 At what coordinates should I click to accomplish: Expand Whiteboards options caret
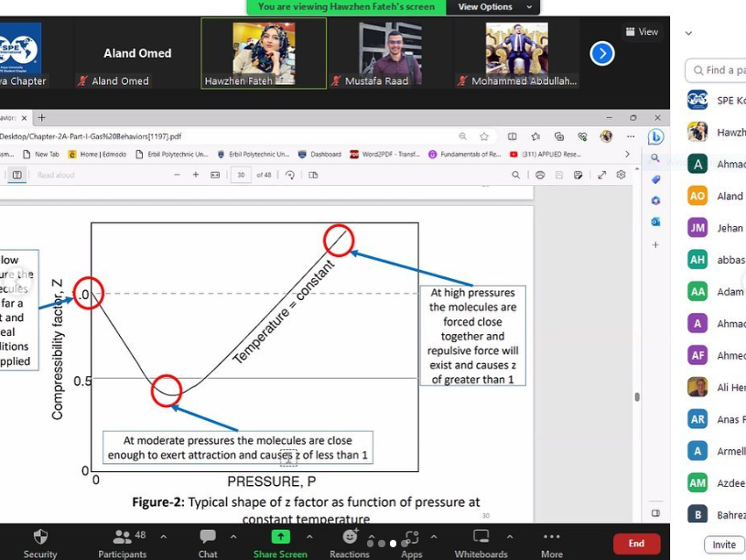point(510,537)
